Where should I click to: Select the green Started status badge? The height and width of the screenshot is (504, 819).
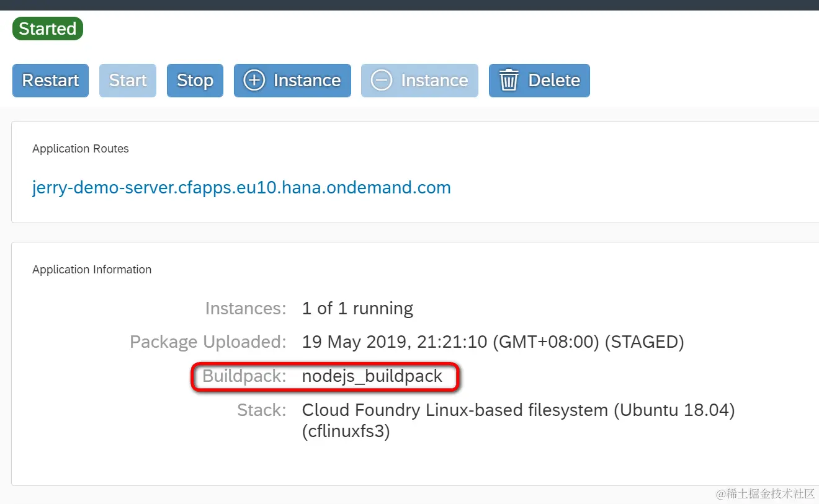click(x=48, y=29)
